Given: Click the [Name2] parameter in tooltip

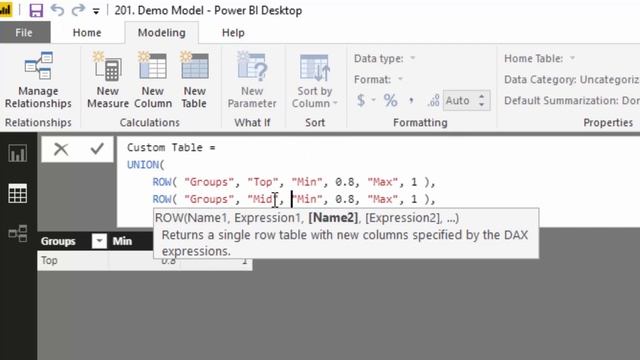Looking at the screenshot, I should coord(333,218).
